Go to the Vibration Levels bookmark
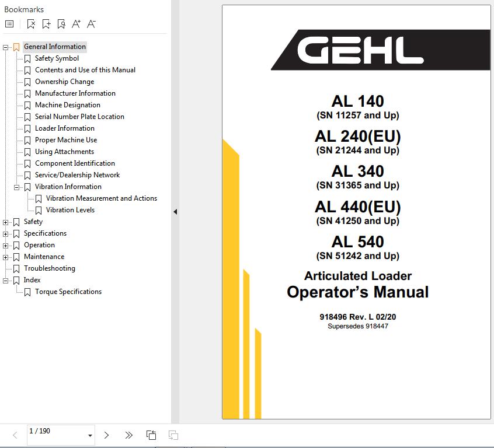The width and height of the screenshot is (494, 448). click(70, 209)
